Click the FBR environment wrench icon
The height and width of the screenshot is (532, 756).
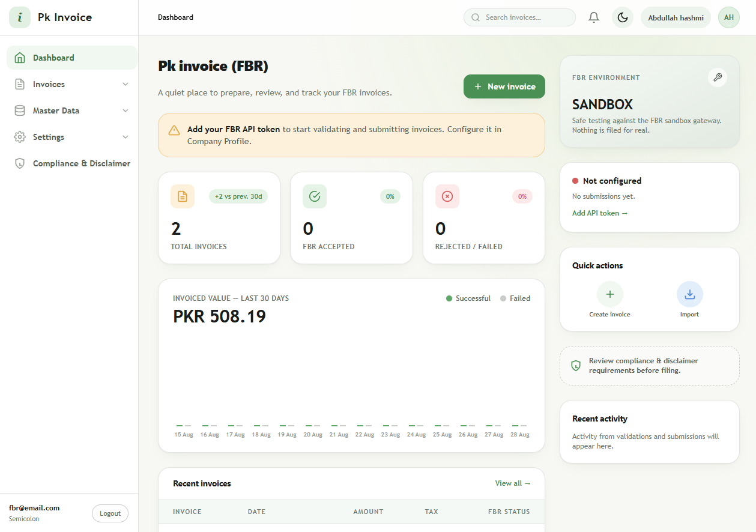(718, 77)
